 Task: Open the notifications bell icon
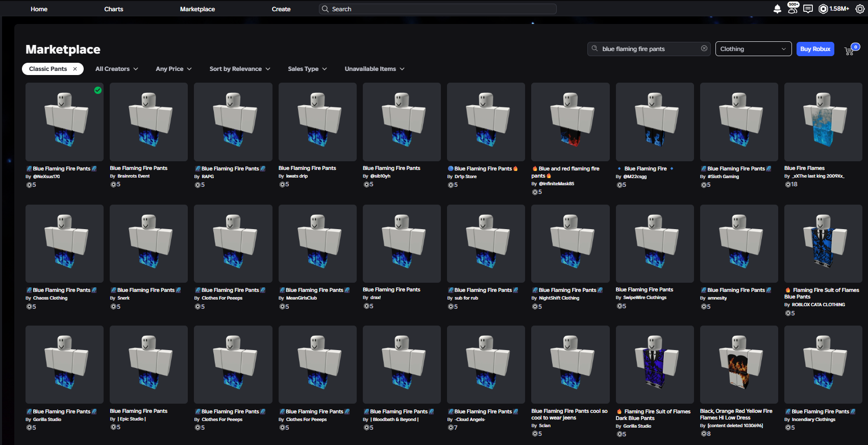(x=777, y=9)
